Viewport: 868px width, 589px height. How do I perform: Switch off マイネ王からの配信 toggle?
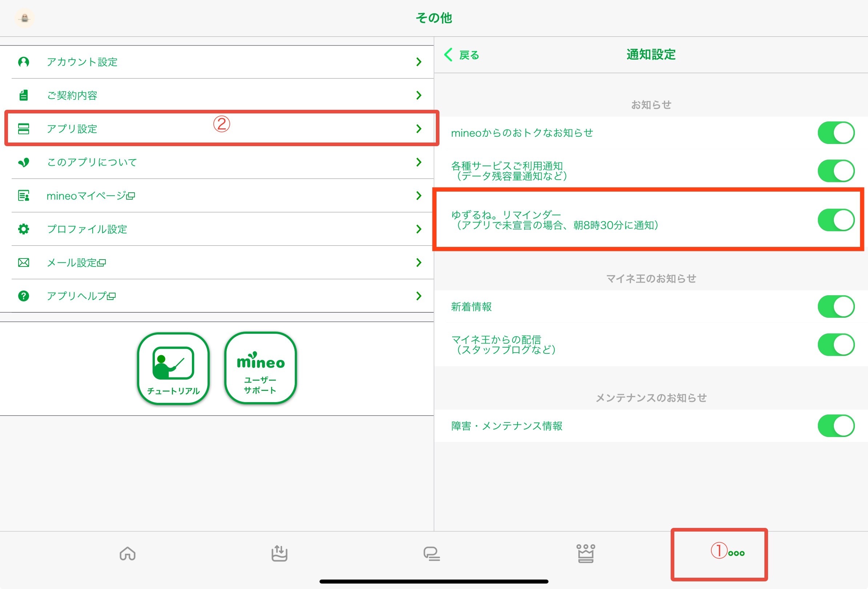click(836, 345)
